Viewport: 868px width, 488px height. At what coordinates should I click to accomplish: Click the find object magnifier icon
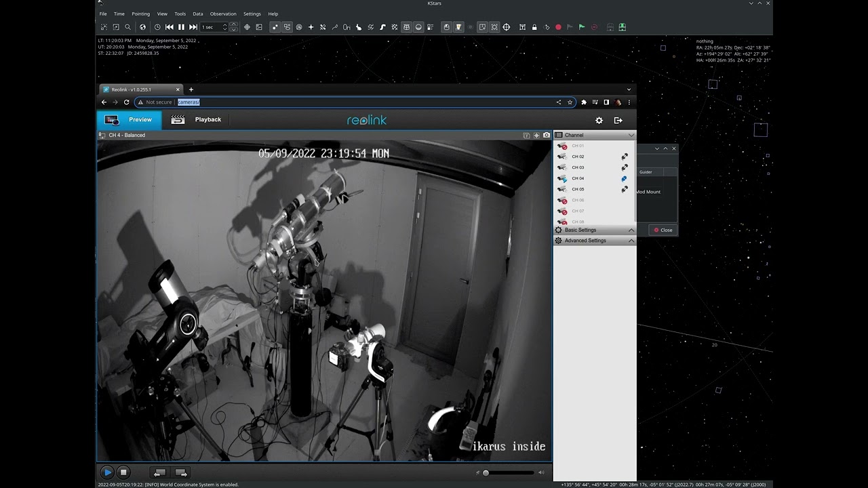click(127, 27)
